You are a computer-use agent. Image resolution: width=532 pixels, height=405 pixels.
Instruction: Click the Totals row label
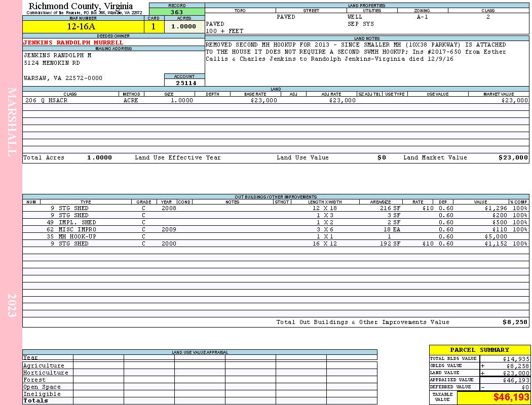click(35, 400)
